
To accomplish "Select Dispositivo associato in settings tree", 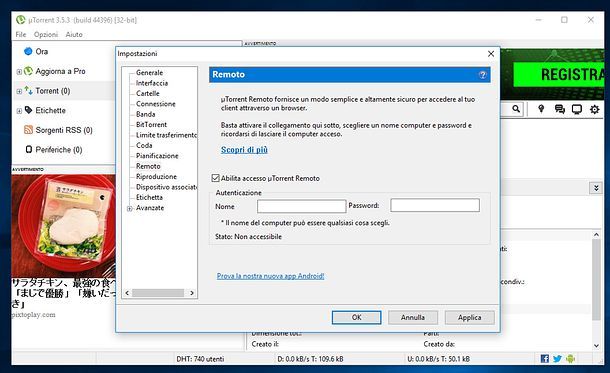I will coord(166,187).
